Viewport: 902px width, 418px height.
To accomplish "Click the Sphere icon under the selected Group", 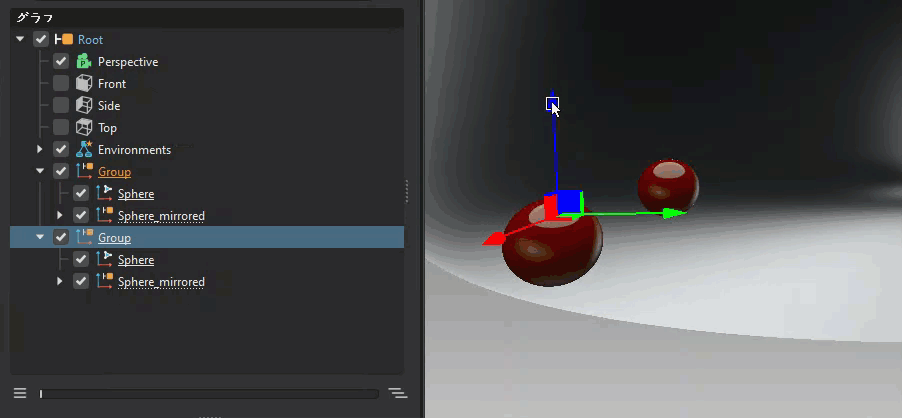I will 104,259.
